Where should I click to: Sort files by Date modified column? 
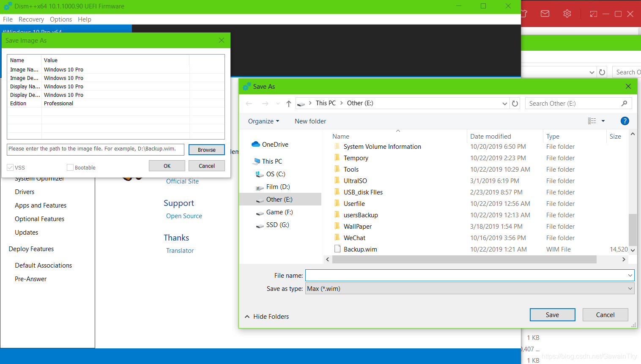pyautogui.click(x=490, y=136)
